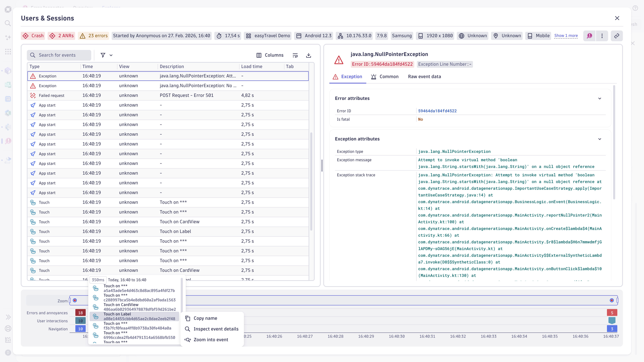Open the apps grid in left sidebar
Screen dimensions: 644x362
pyautogui.click(x=8, y=51)
